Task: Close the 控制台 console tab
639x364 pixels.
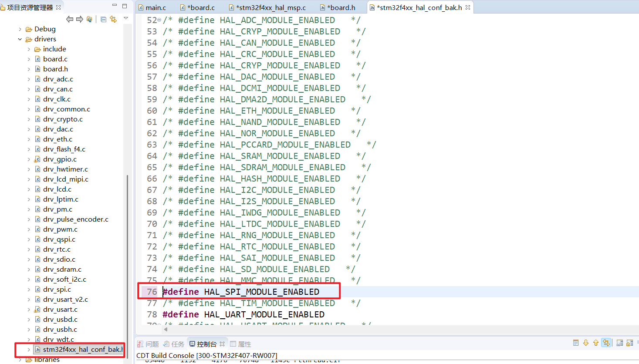Action: (222, 344)
